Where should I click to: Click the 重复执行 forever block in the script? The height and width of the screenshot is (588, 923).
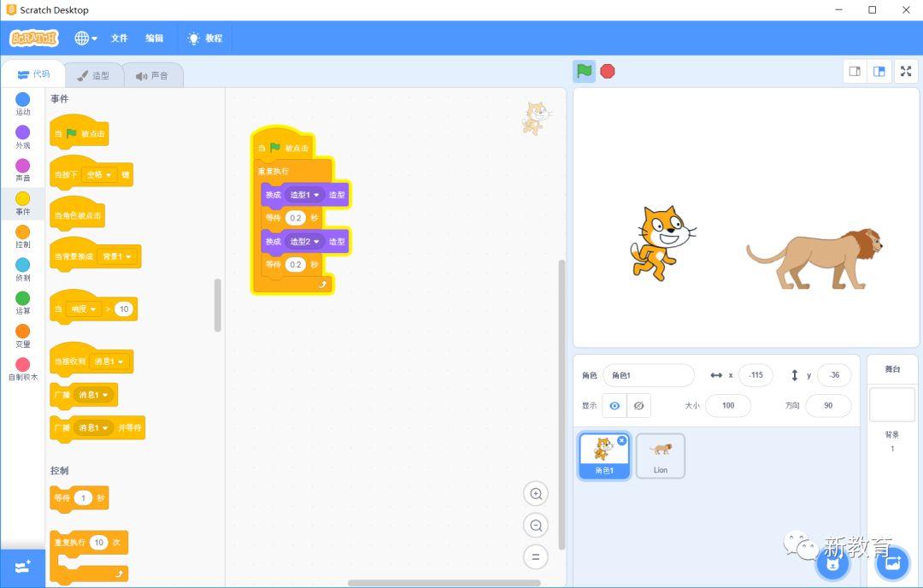point(273,171)
